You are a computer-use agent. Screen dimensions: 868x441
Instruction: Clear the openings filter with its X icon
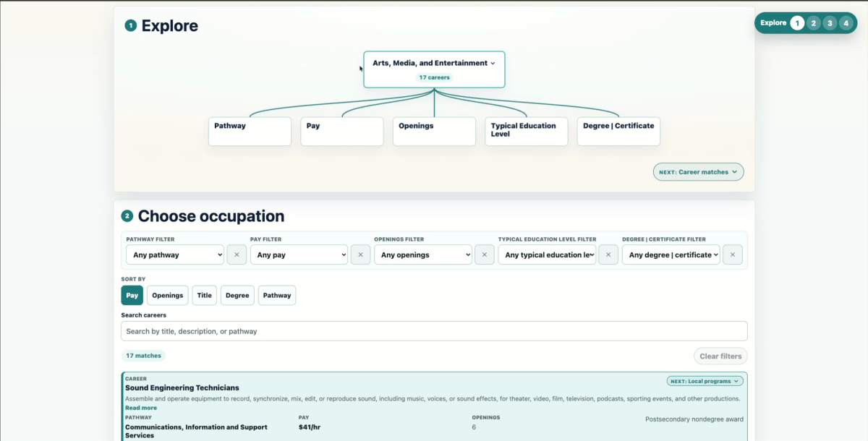[485, 254]
